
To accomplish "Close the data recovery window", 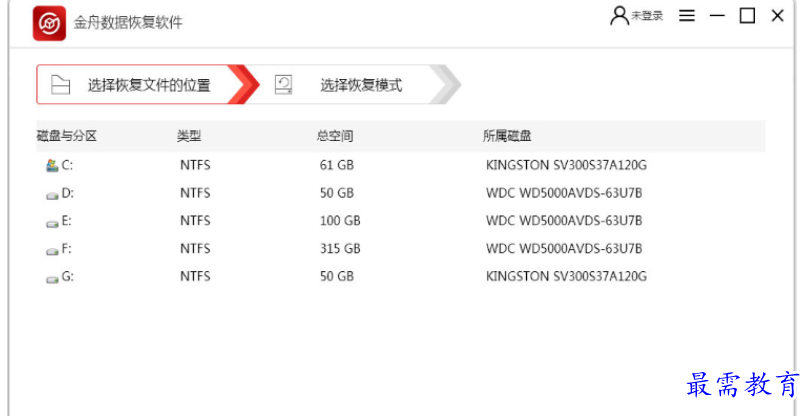I will 778,16.
